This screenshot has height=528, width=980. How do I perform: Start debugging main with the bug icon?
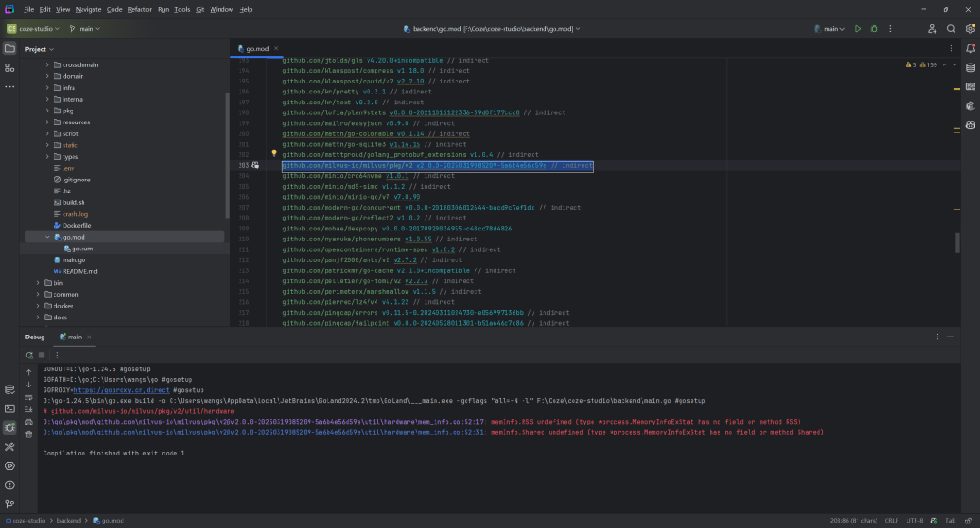click(875, 29)
